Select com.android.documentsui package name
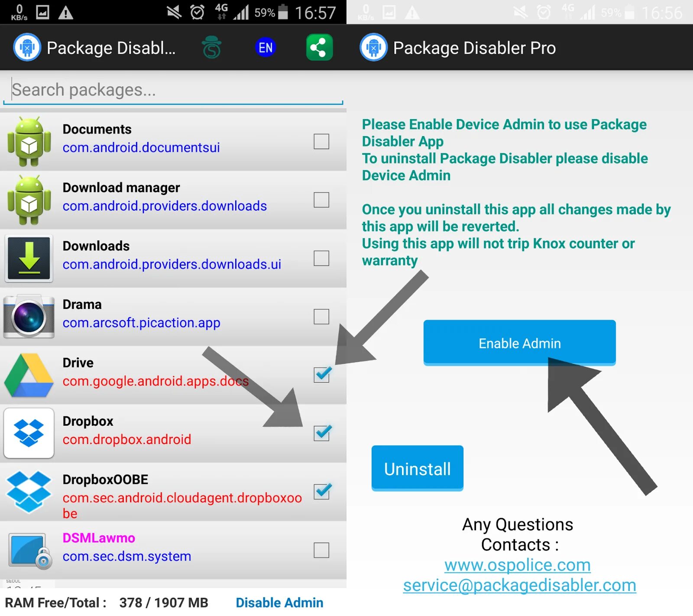The height and width of the screenshot is (616, 693). (x=141, y=147)
